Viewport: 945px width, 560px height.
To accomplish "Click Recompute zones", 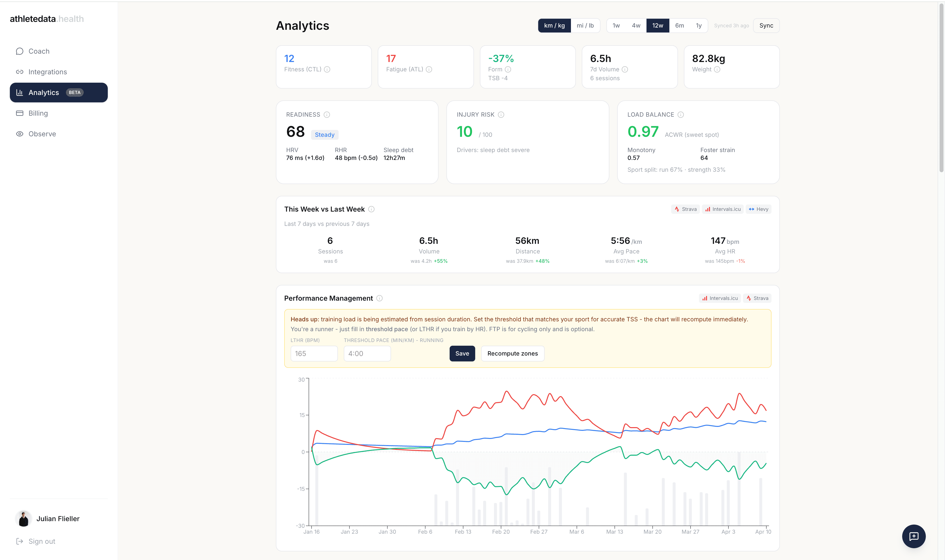I will 513,353.
